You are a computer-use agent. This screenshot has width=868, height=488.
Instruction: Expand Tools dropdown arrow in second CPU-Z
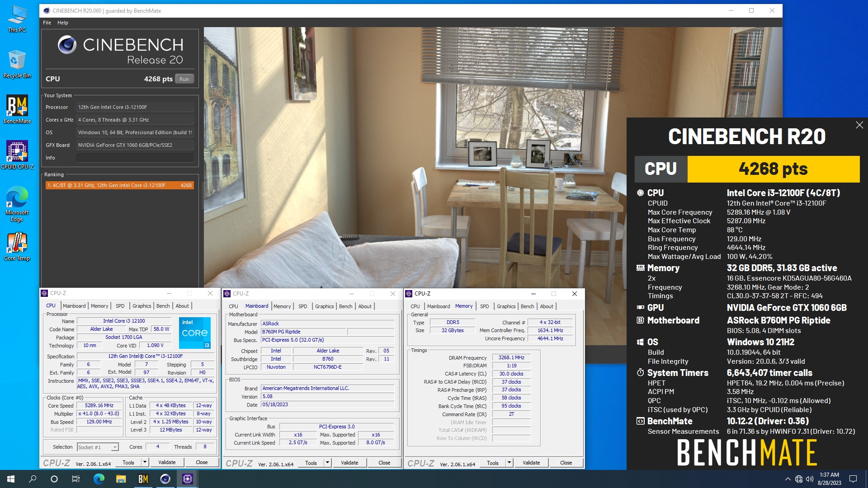[x=328, y=463]
